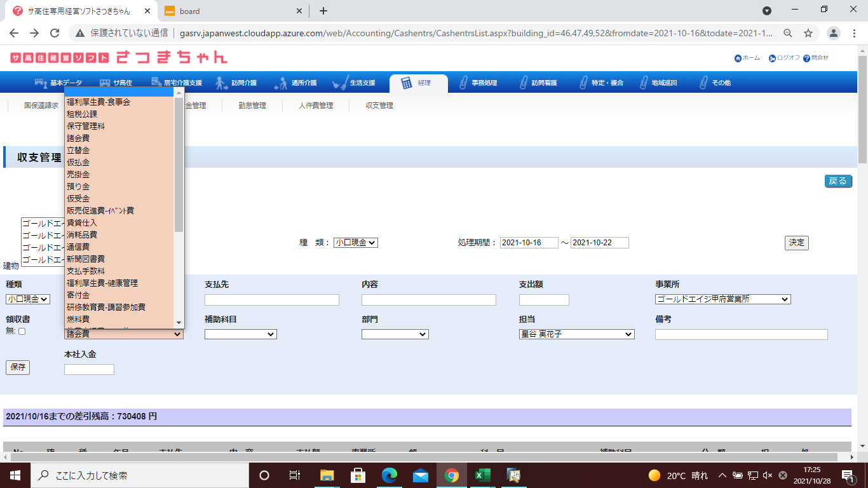Go to 人件費管理 submenu

pos(316,105)
